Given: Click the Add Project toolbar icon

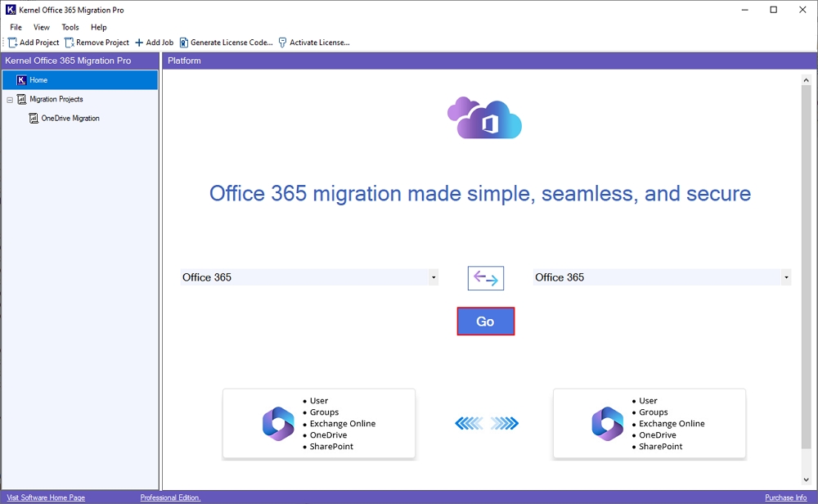Looking at the screenshot, I should 11,42.
